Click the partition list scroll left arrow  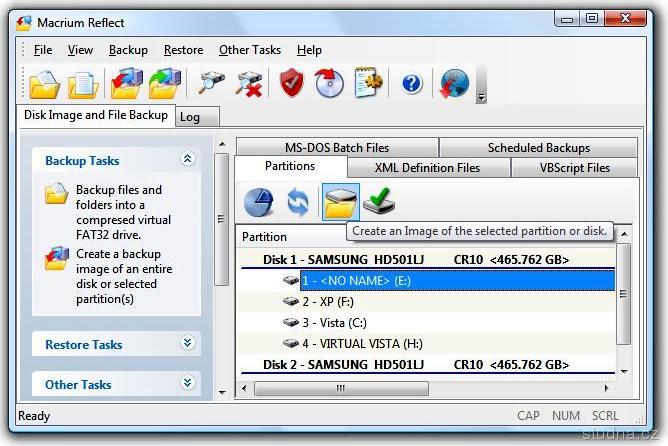[x=244, y=388]
